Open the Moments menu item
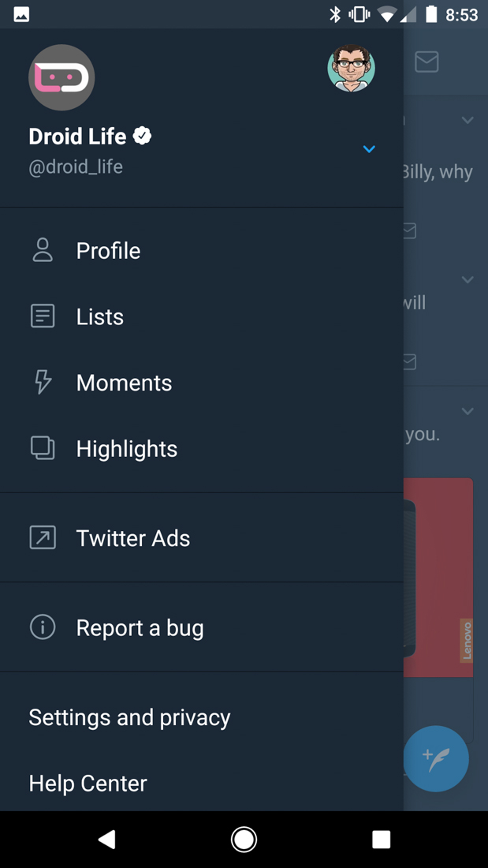 pyautogui.click(x=124, y=383)
